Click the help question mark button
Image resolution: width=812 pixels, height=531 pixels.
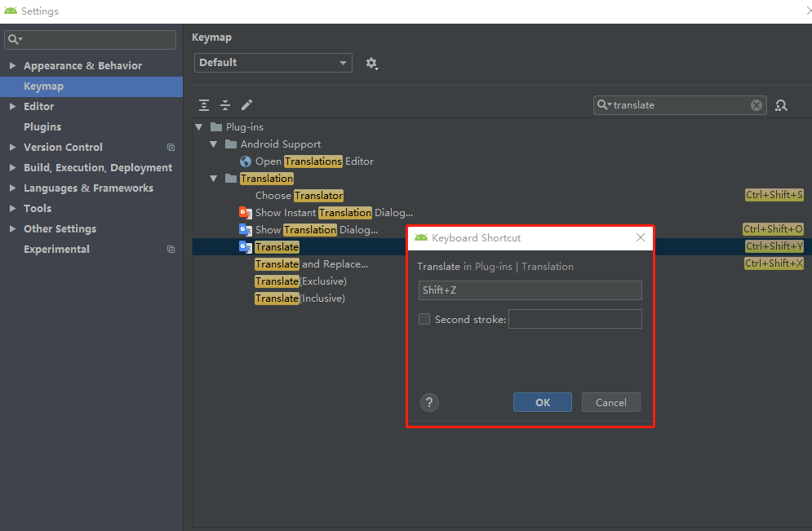pos(429,402)
